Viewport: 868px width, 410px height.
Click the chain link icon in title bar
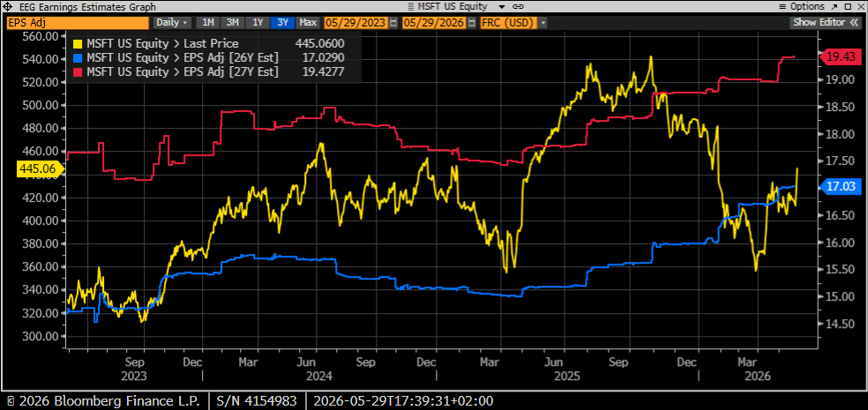pyautogui.click(x=518, y=7)
